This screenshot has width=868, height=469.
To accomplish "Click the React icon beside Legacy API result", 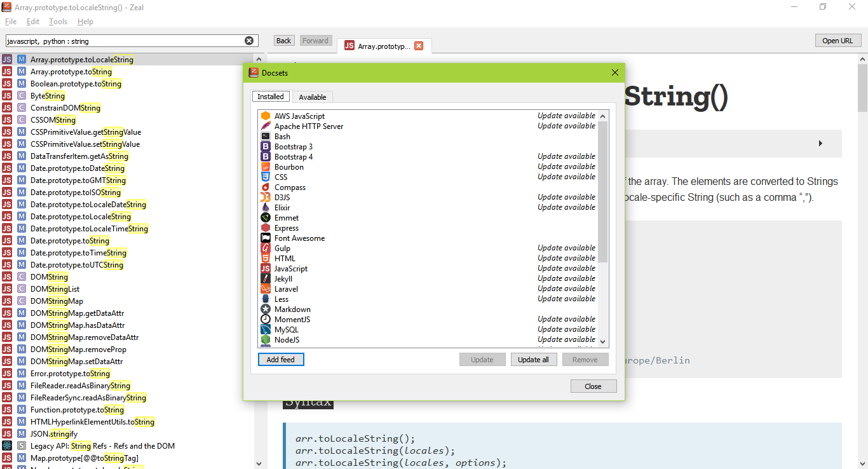I will coord(7,446).
